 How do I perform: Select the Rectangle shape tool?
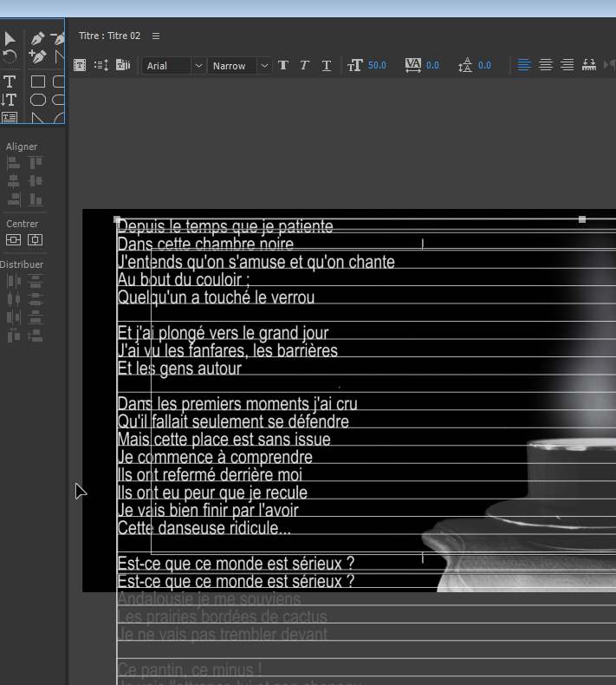click(x=38, y=82)
